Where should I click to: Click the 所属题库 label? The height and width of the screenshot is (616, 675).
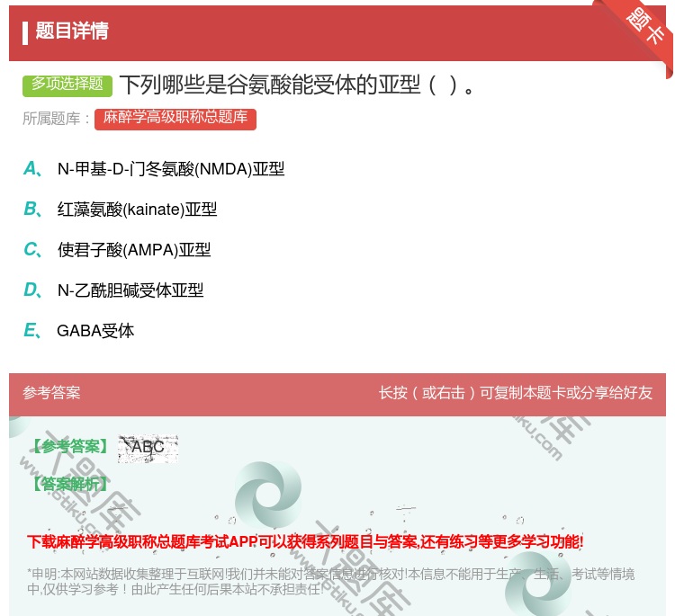[x=56, y=119]
